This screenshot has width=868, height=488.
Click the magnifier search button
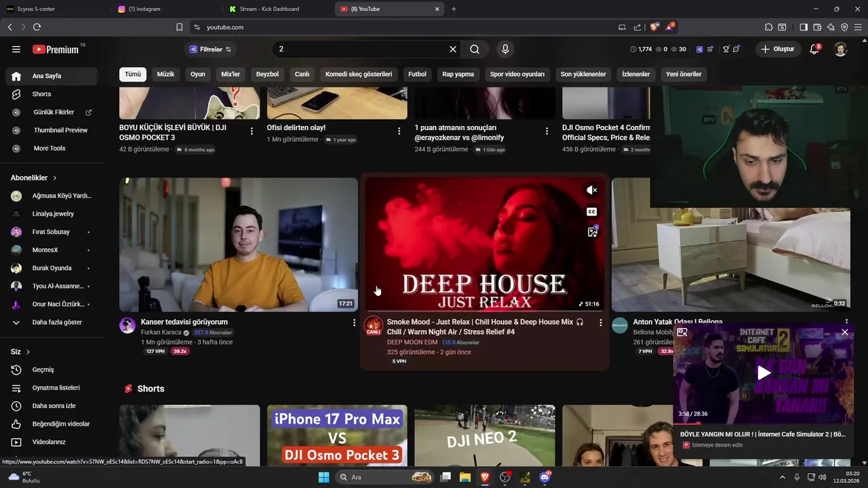(x=475, y=49)
